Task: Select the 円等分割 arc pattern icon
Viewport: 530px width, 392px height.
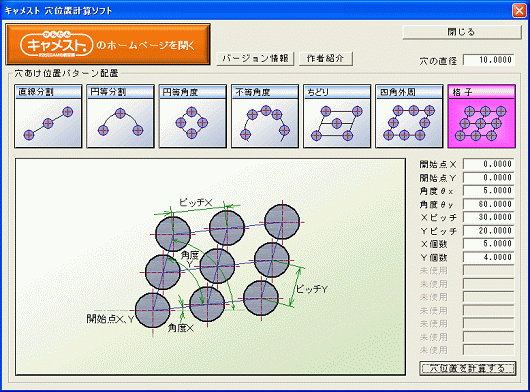Action: tap(120, 116)
